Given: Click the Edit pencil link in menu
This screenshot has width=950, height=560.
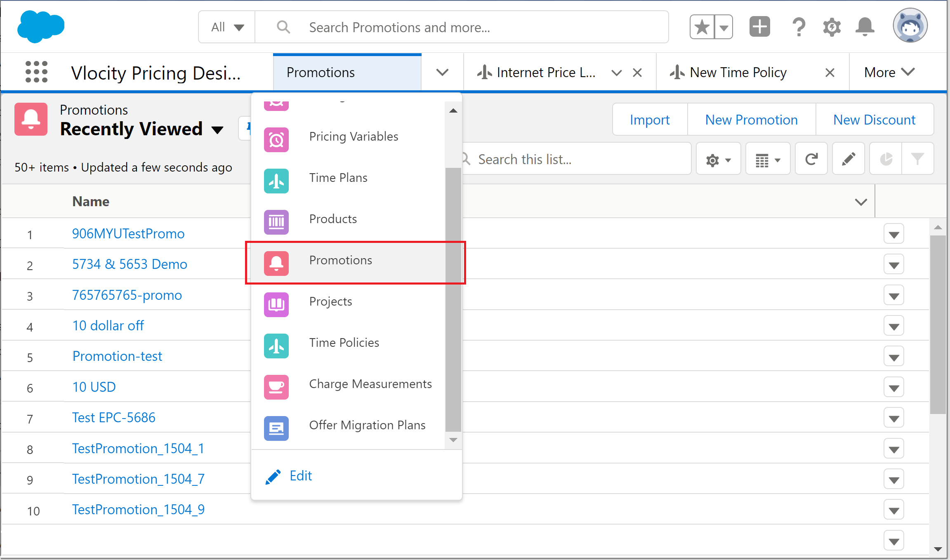Looking at the screenshot, I should 289,476.
